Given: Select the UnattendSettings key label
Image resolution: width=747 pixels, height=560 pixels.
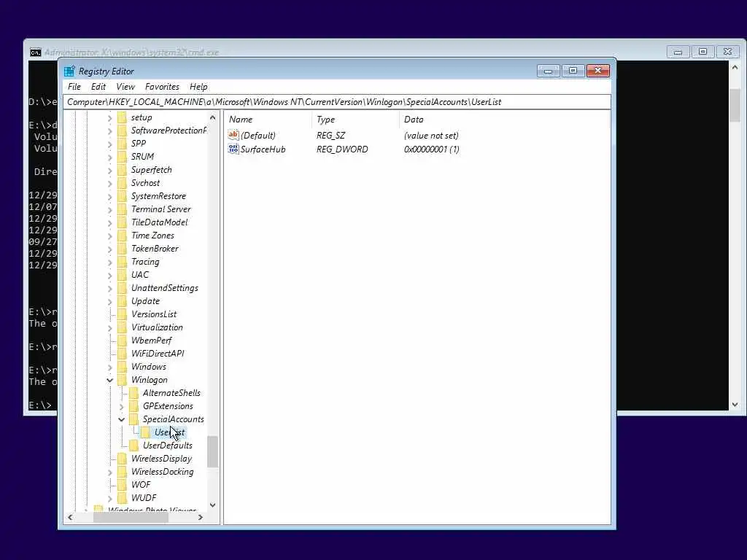Looking at the screenshot, I should pyautogui.click(x=165, y=287).
